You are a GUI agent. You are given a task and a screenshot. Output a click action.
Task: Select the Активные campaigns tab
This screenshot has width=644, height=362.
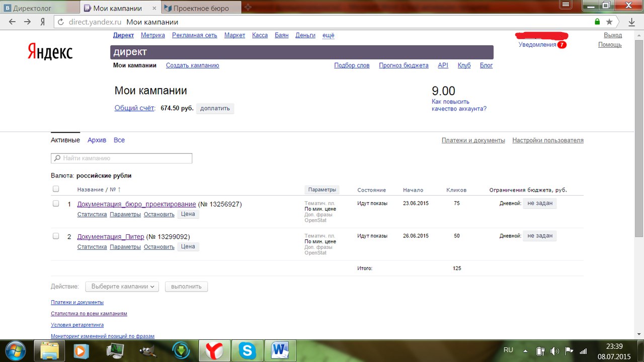pos(65,140)
